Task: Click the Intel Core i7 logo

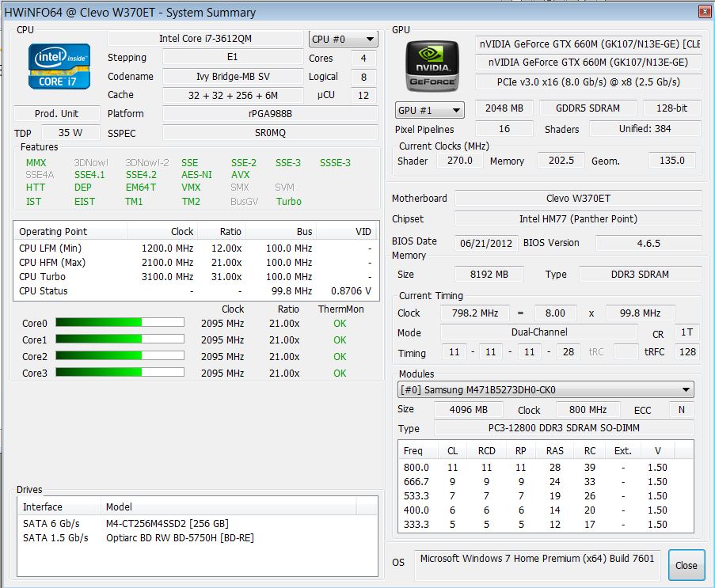Action: [x=59, y=66]
